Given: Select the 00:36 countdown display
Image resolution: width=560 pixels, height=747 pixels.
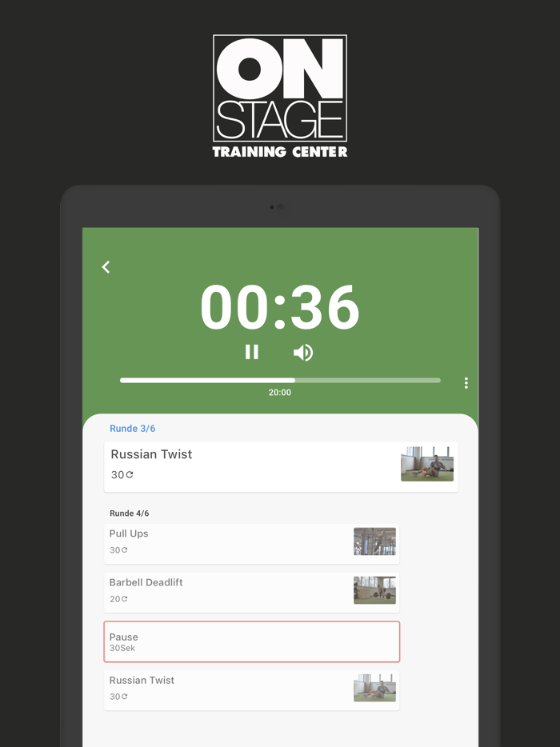Looking at the screenshot, I should [280, 307].
